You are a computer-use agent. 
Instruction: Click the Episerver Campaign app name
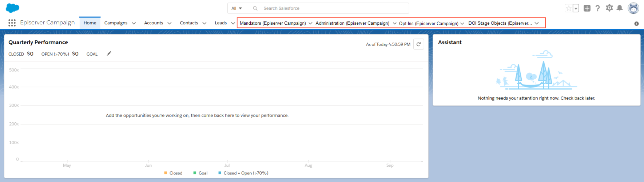(47, 23)
